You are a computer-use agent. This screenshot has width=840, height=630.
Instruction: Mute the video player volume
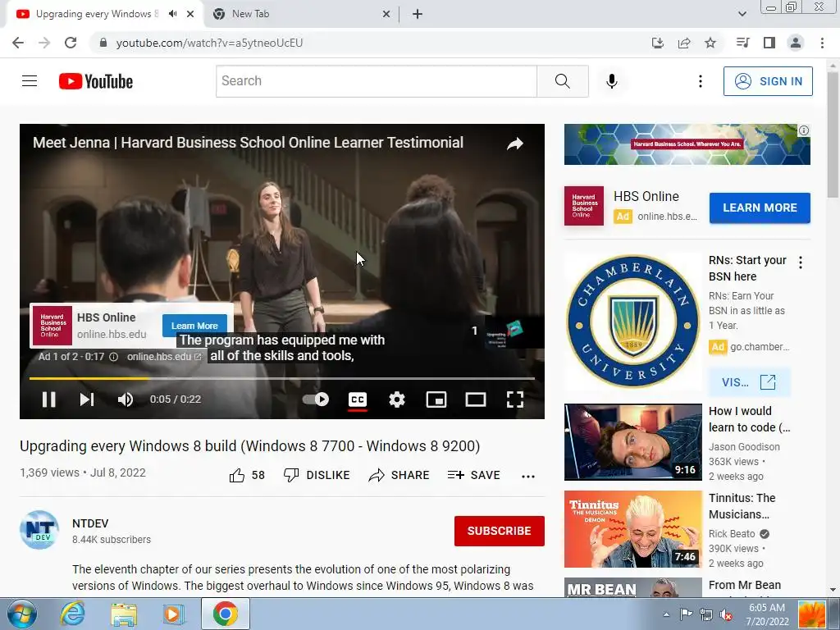click(x=126, y=399)
